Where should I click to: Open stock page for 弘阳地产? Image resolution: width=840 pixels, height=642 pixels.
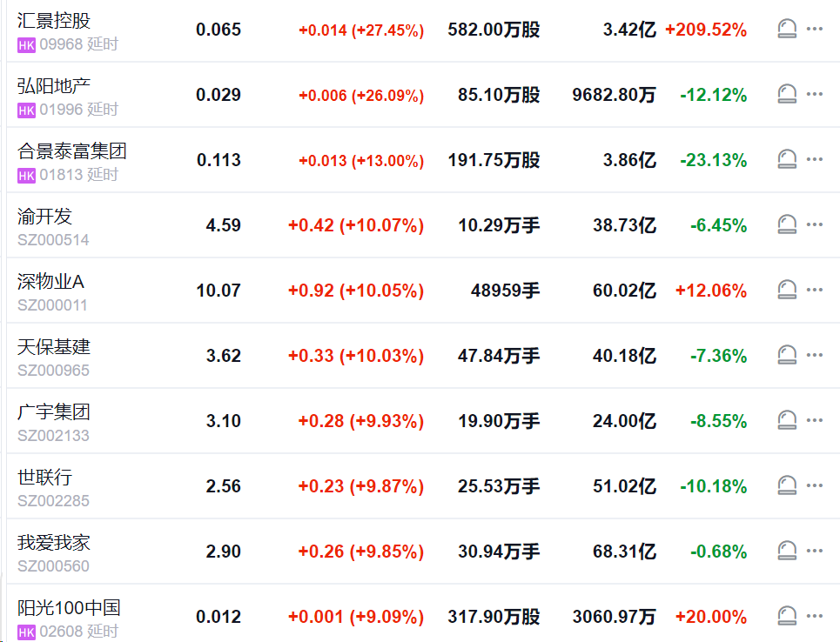click(54, 85)
